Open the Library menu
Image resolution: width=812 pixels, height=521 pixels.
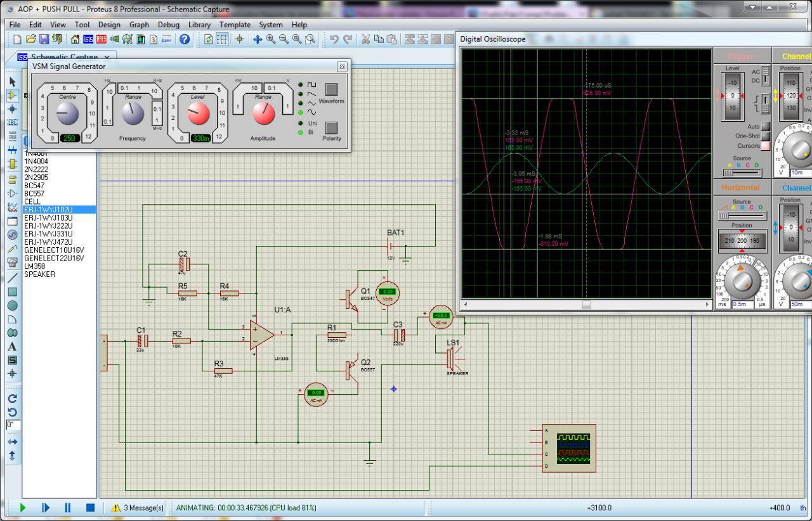tap(200, 25)
